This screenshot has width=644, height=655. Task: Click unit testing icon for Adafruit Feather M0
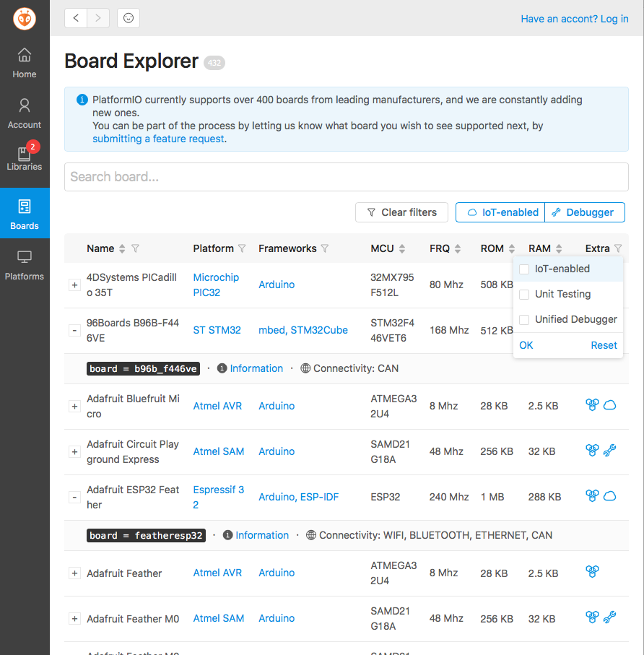[x=592, y=617]
